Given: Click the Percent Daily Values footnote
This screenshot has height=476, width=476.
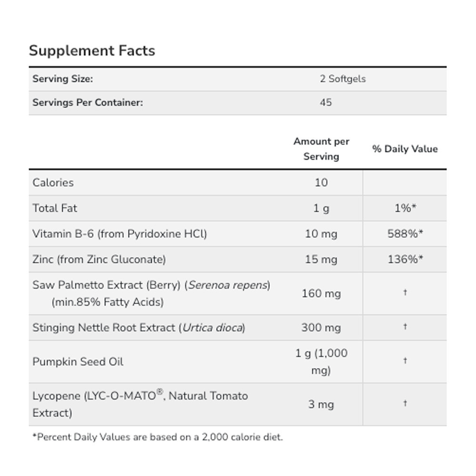Looking at the screenshot, I should click(158, 437).
